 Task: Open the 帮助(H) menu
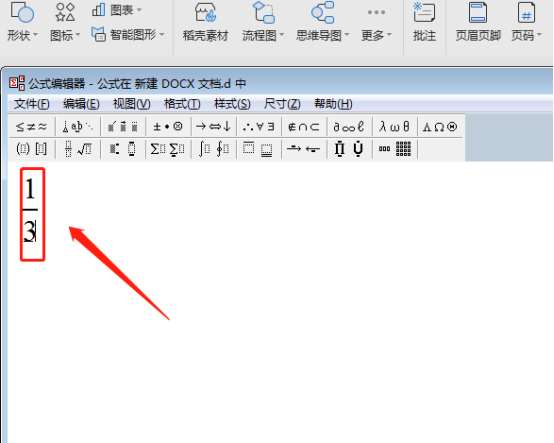pyautogui.click(x=333, y=104)
